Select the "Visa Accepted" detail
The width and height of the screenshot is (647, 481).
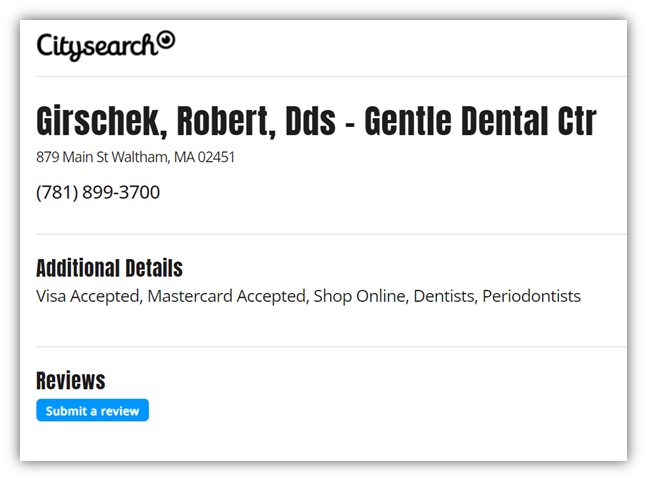86,296
